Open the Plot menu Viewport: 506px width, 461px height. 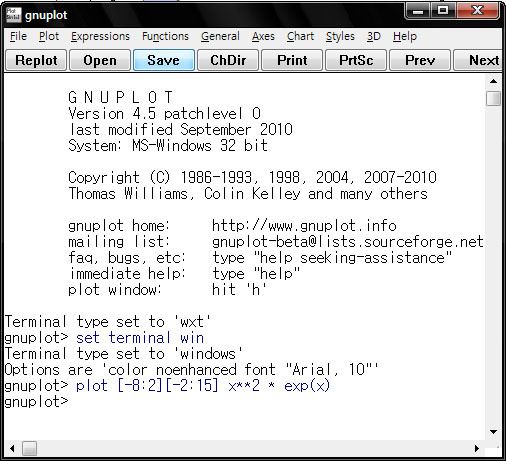point(49,36)
